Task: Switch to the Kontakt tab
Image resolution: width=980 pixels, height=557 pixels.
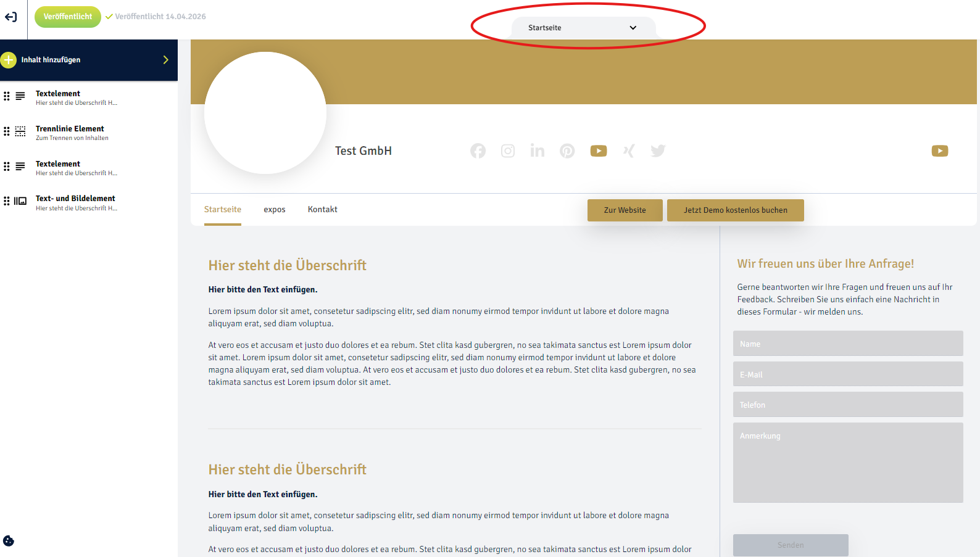Action: 323,210
